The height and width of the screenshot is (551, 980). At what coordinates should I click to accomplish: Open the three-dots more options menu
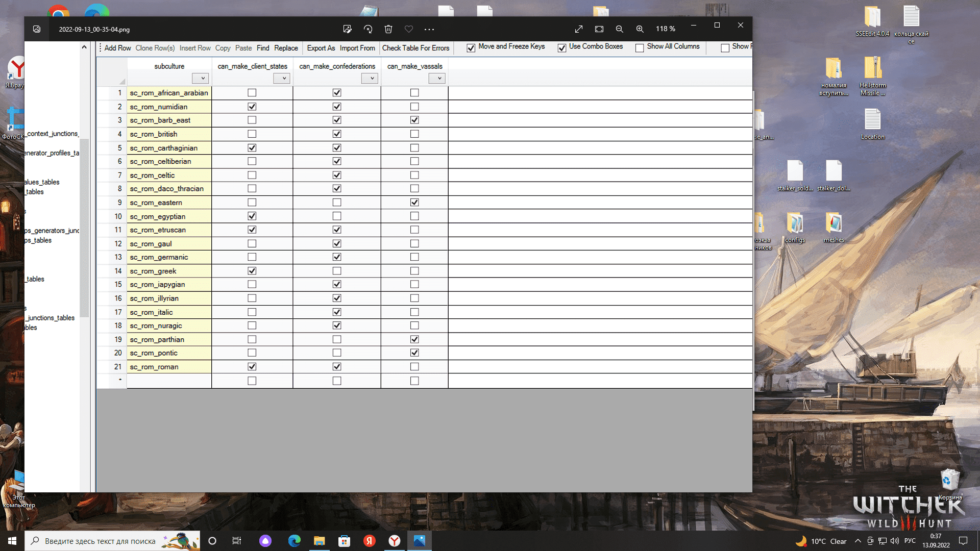429,29
